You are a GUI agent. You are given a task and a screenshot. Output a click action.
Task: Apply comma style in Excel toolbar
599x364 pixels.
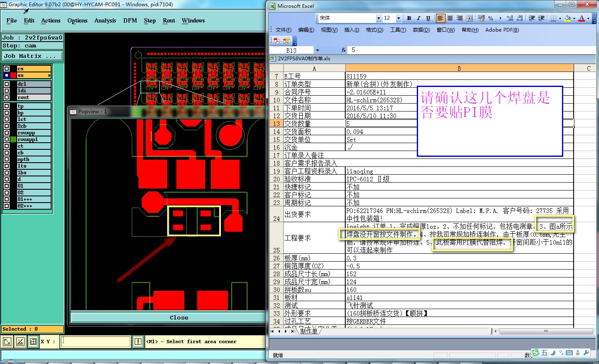(500, 18)
